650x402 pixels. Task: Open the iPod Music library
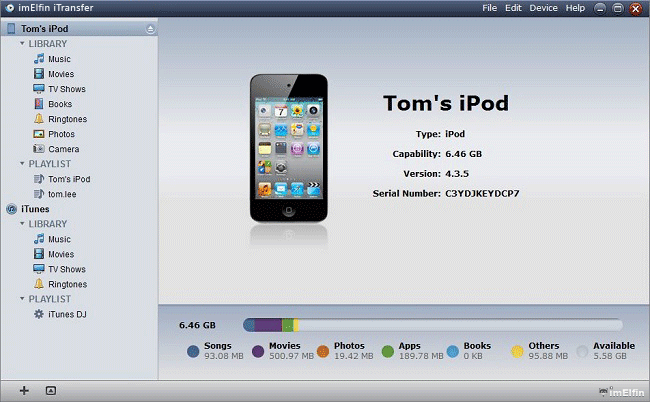pyautogui.click(x=58, y=59)
